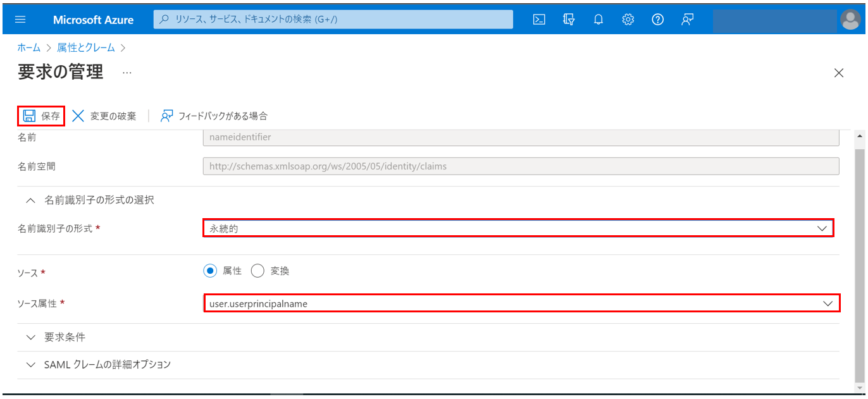Click the 保存 button
This screenshot has height=399, width=868.
click(42, 116)
